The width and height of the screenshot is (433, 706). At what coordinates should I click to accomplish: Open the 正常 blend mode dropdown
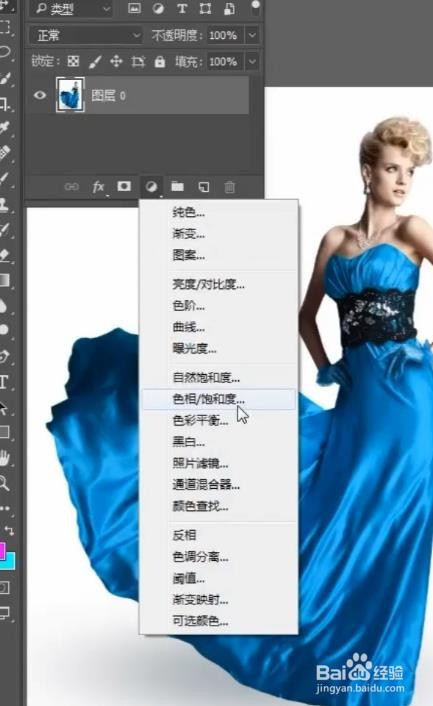(86, 35)
